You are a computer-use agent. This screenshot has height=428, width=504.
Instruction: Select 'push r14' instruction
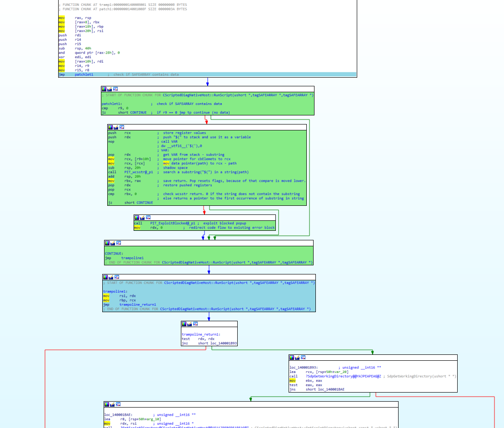tap(70, 40)
